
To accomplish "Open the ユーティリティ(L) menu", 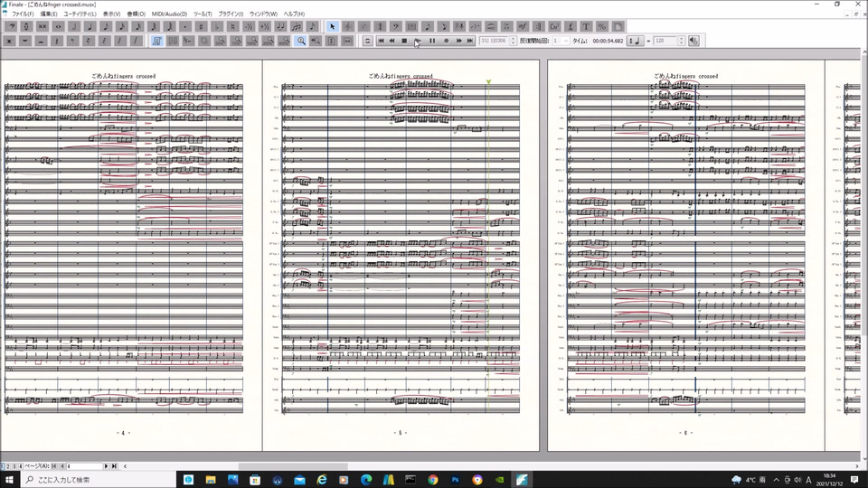I will [80, 14].
